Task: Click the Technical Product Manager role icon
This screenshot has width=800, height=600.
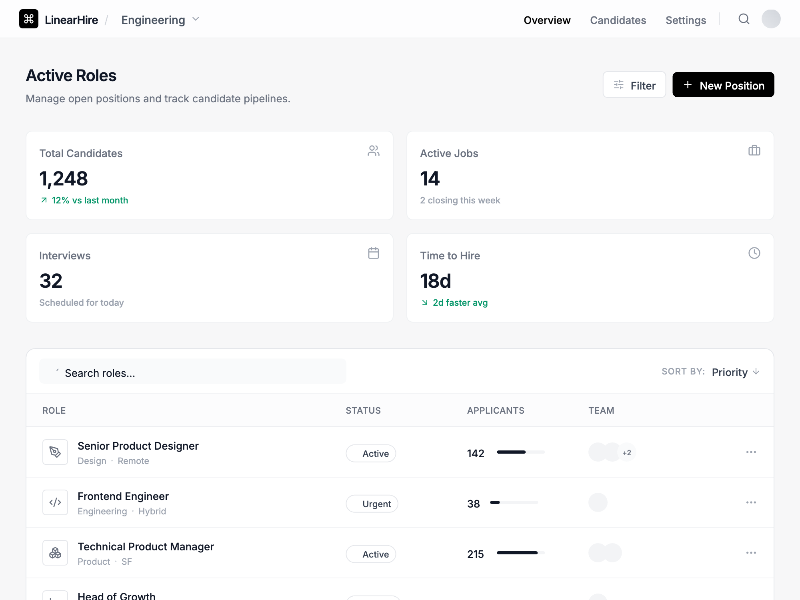Action: pyautogui.click(x=55, y=553)
